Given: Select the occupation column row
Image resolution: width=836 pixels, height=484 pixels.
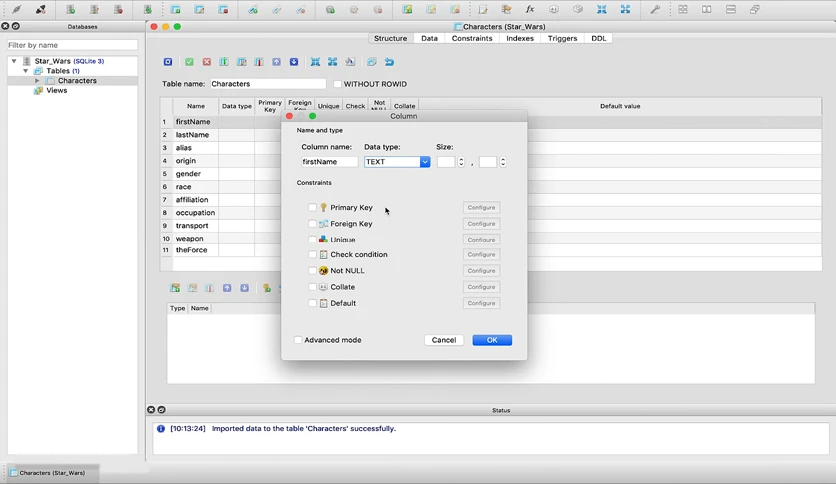Looking at the screenshot, I should click(195, 213).
